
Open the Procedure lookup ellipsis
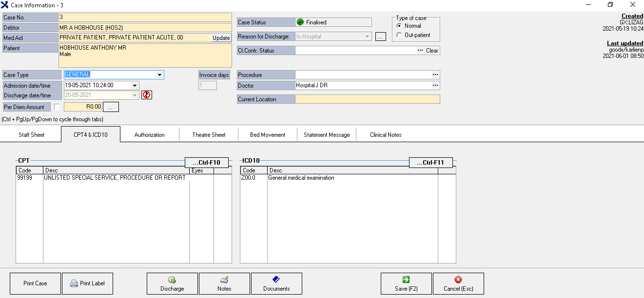click(435, 75)
